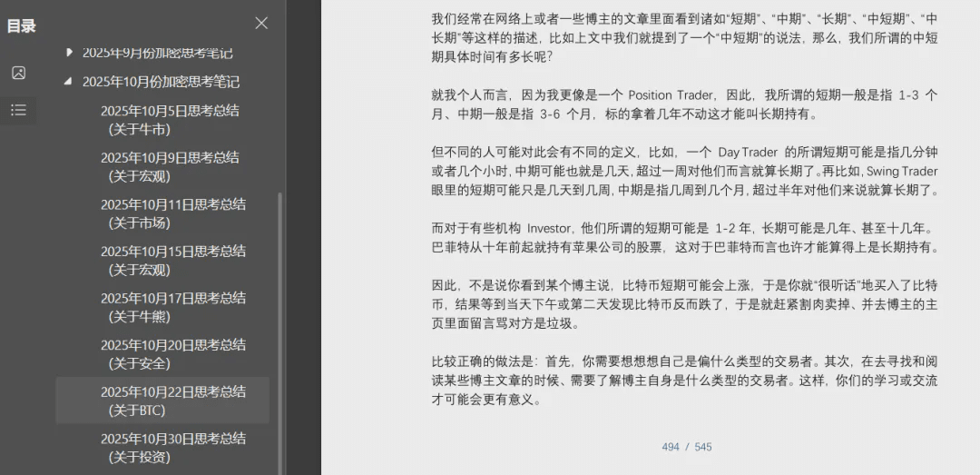Open 2025年10月5日思考总结 (关于牛市)

(170, 119)
